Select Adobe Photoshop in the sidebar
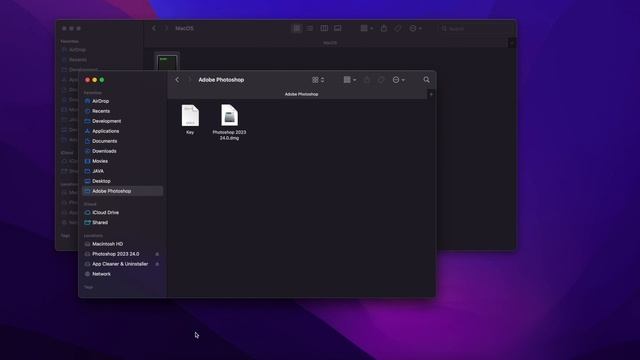This screenshot has height=360, width=640. click(x=122, y=191)
